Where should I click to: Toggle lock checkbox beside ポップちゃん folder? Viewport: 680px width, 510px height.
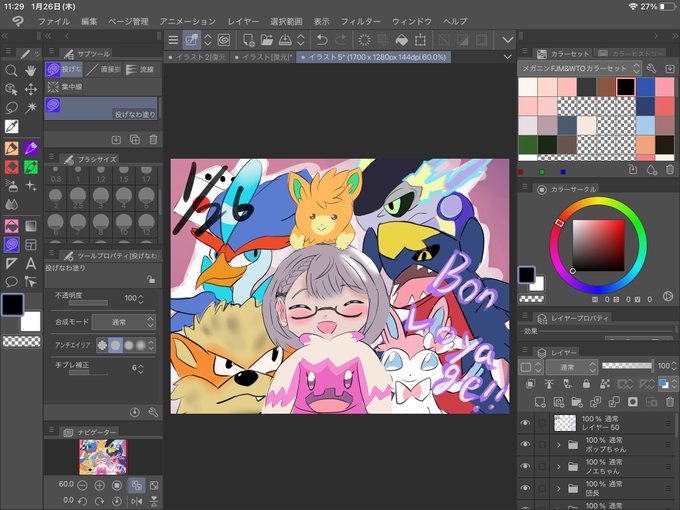[x=542, y=444]
